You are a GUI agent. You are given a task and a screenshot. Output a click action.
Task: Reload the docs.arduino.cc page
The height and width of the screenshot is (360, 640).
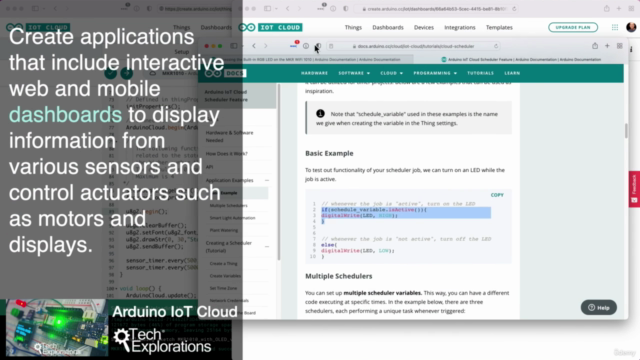pos(496,46)
